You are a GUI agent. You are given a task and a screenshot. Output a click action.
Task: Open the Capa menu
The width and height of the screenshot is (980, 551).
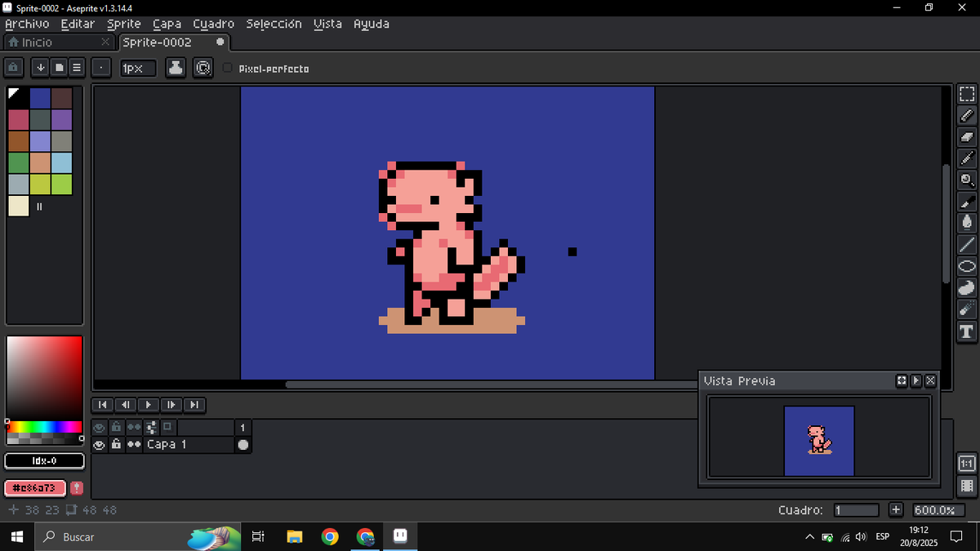(167, 24)
